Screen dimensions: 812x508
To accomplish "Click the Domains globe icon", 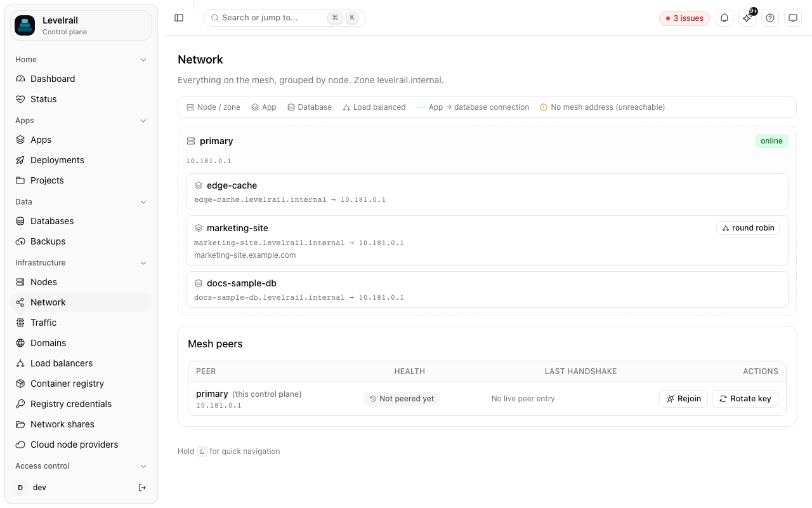I will [x=20, y=343].
